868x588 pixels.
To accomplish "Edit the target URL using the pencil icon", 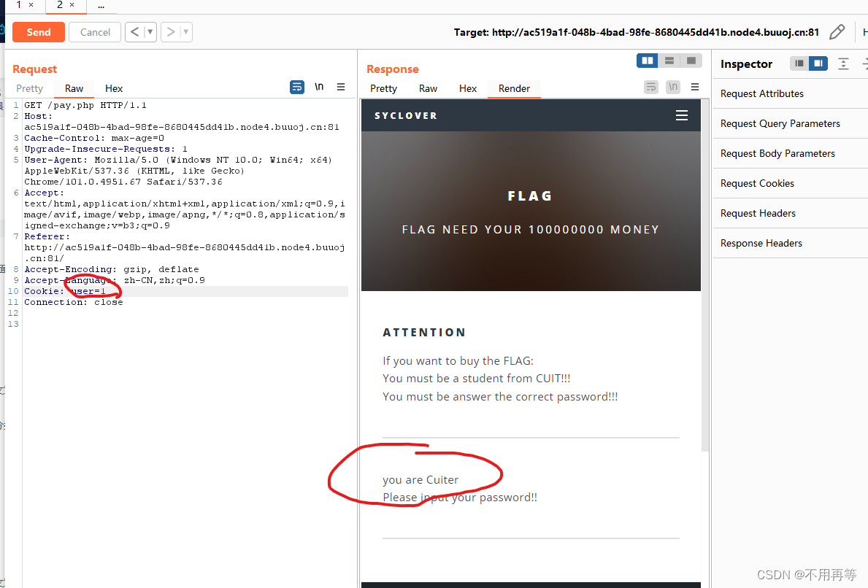I will pos(837,31).
